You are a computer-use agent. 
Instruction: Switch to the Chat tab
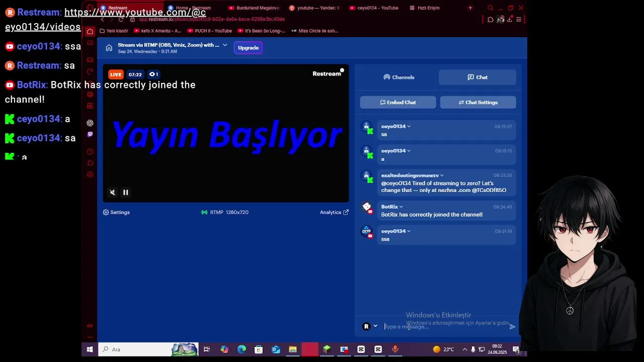pos(477,77)
